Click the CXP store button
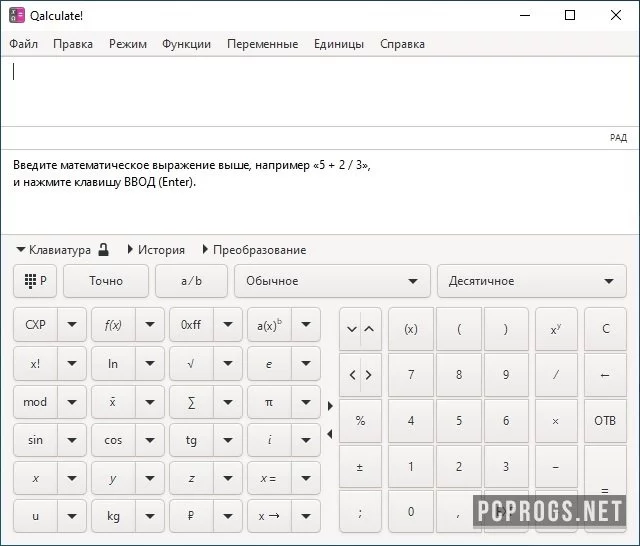Image resolution: width=640 pixels, height=546 pixels. [36, 325]
